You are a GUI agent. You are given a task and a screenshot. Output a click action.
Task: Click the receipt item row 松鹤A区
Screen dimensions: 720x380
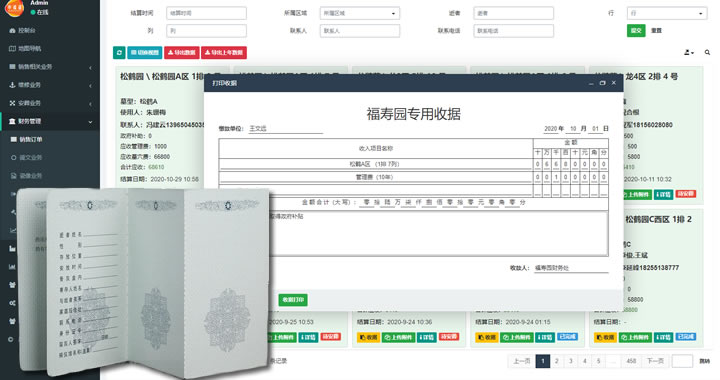tap(376, 164)
